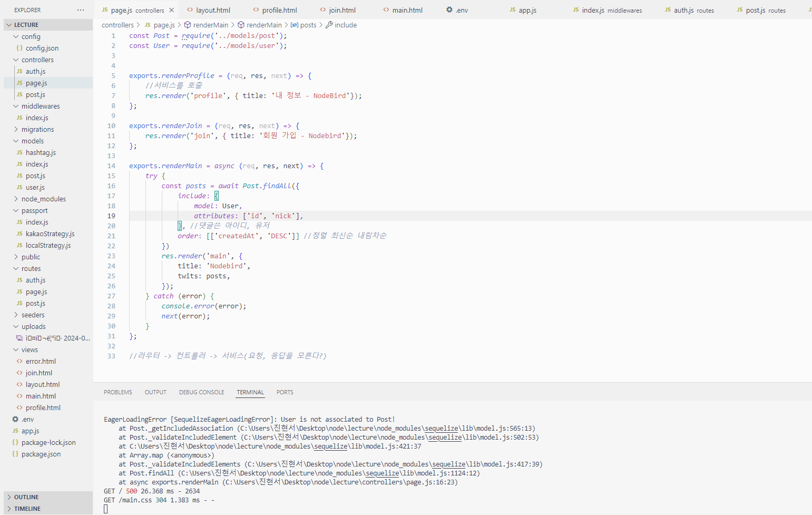Image resolution: width=812 pixels, height=515 pixels.
Task: Expand the TIMELINE section
Action: (x=9, y=509)
